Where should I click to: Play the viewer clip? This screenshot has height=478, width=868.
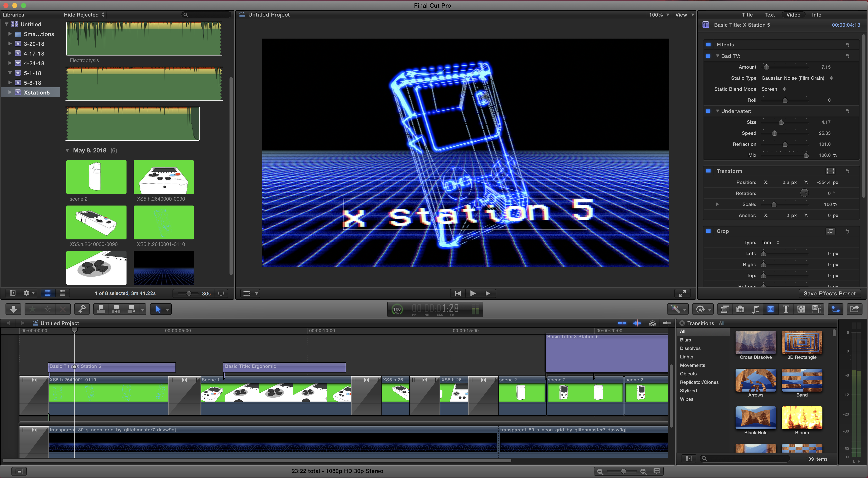(473, 293)
